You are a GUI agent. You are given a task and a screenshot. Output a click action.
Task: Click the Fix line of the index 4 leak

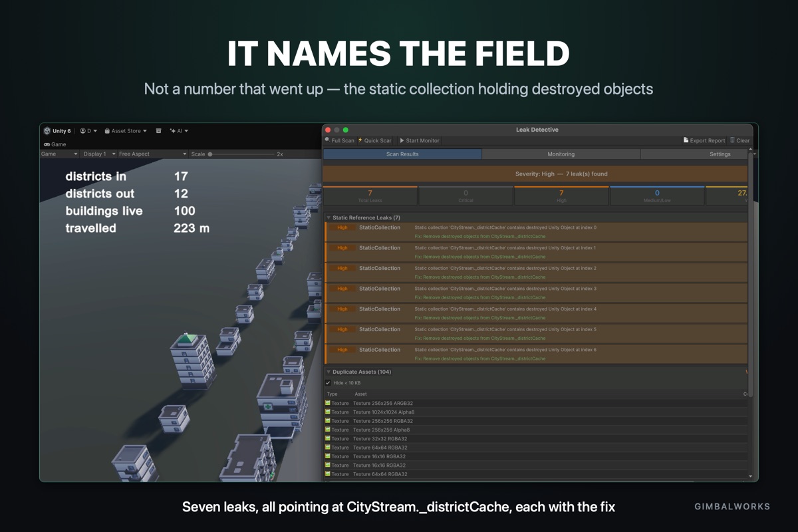(480, 318)
